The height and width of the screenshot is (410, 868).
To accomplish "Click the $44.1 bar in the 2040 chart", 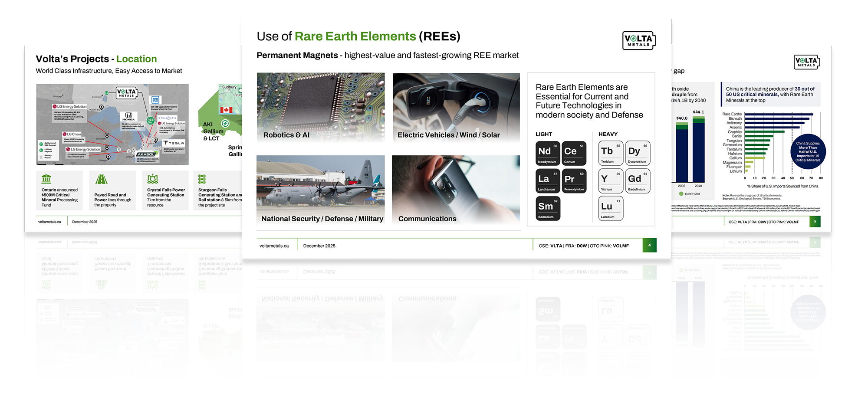I will pos(698,150).
